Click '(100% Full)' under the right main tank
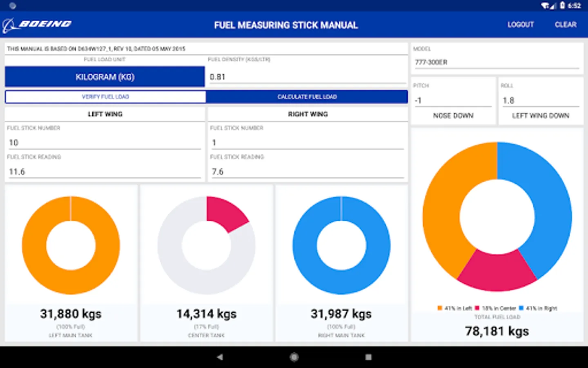Screen dimensions: 588x368 [341, 327]
